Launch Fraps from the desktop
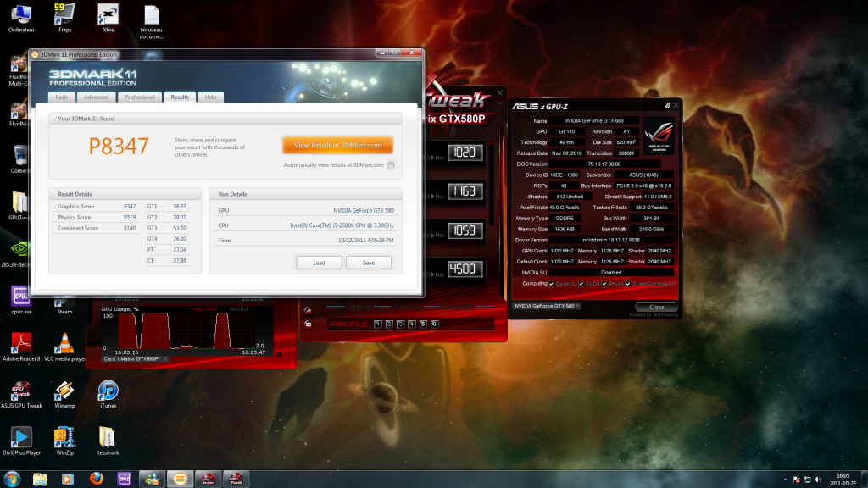Viewport: 868px width, 488px height. [64, 18]
